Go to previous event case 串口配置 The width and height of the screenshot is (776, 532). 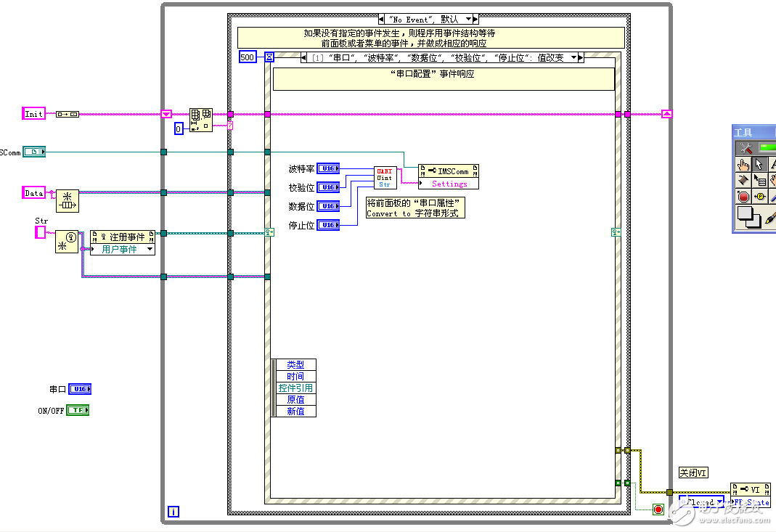coord(304,58)
